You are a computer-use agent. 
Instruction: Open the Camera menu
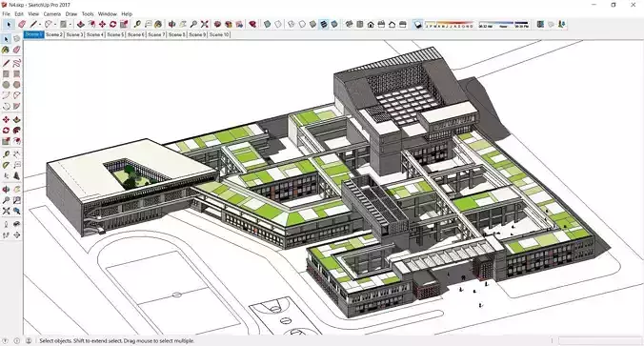click(52, 13)
